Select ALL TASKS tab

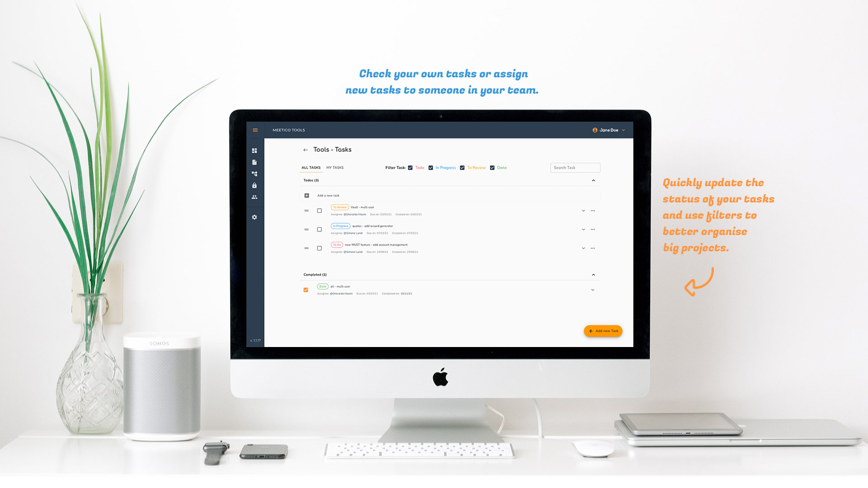[x=310, y=168]
